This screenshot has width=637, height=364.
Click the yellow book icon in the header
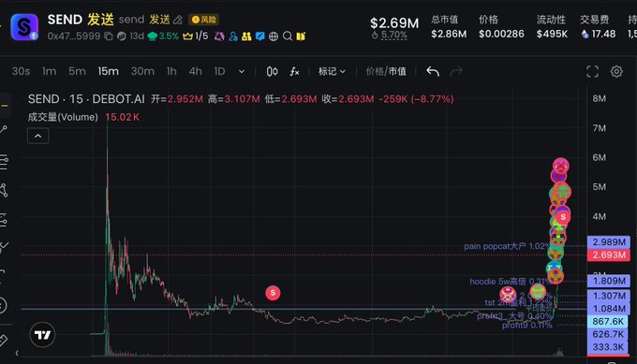(x=301, y=36)
